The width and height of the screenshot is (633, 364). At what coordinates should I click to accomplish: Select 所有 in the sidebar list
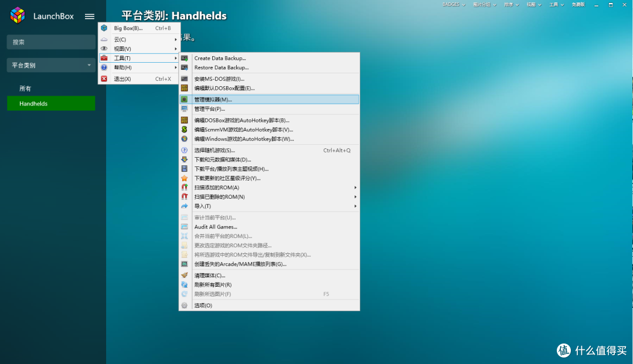pyautogui.click(x=51, y=89)
